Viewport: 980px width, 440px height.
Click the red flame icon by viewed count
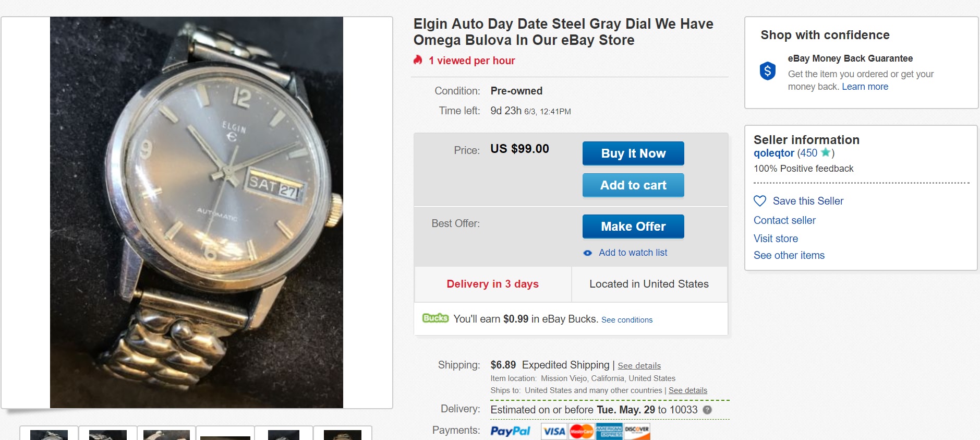418,60
